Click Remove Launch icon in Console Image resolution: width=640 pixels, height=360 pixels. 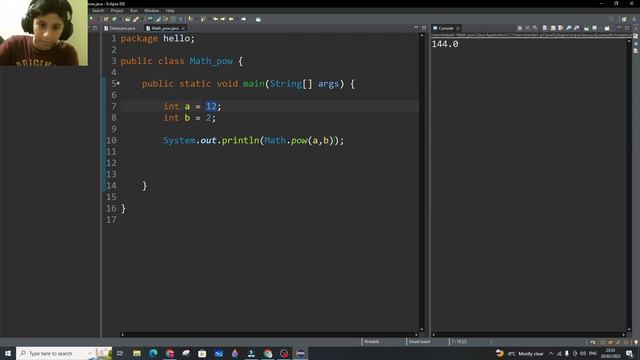(527, 28)
